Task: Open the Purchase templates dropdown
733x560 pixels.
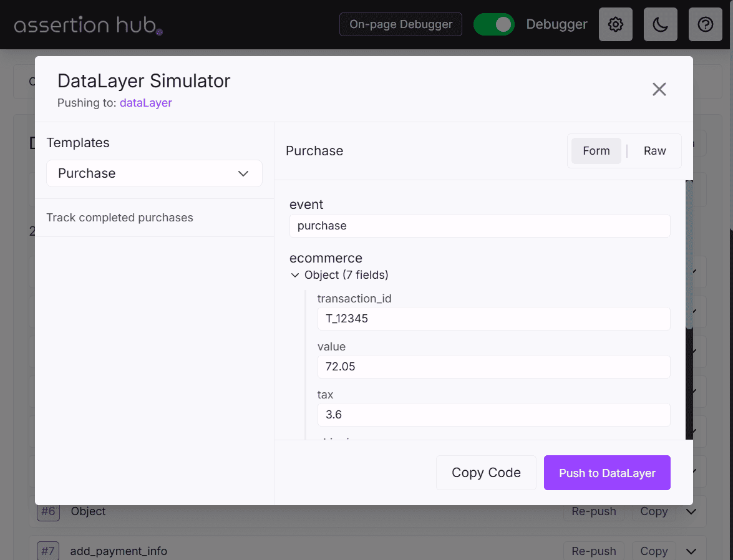Action: point(154,173)
